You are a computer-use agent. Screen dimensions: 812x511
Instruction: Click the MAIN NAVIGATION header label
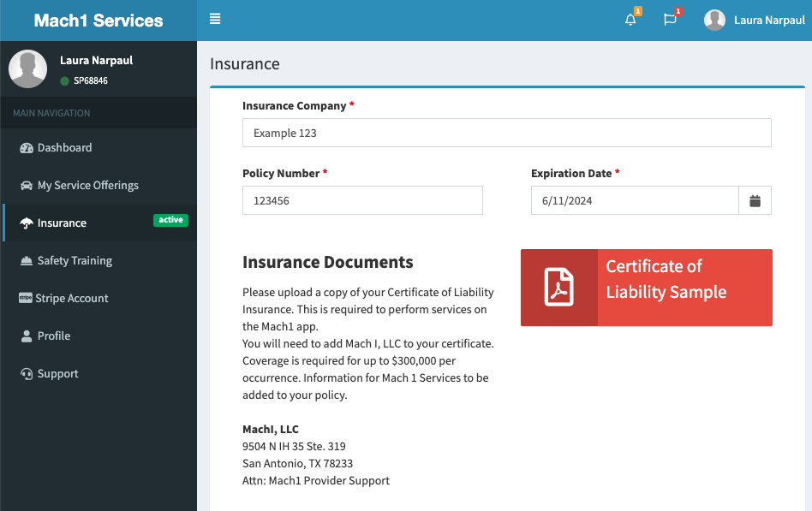51,113
